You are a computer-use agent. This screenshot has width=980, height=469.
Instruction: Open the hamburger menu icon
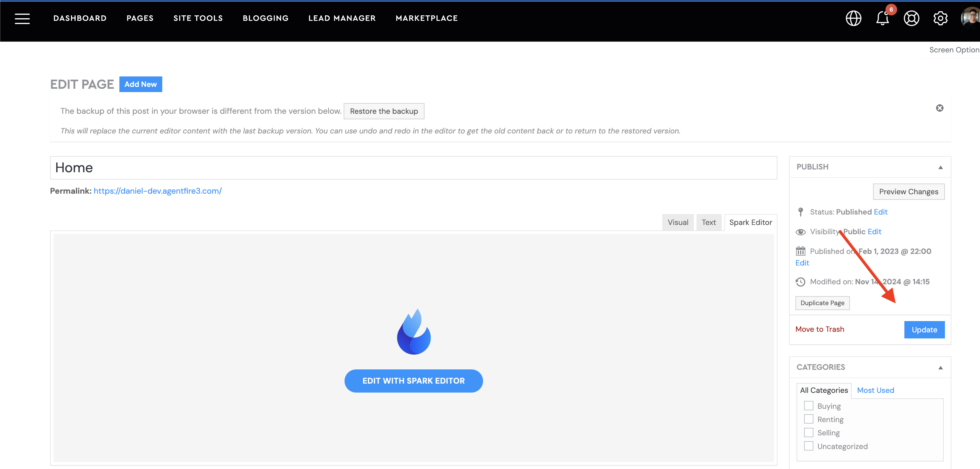(x=22, y=18)
